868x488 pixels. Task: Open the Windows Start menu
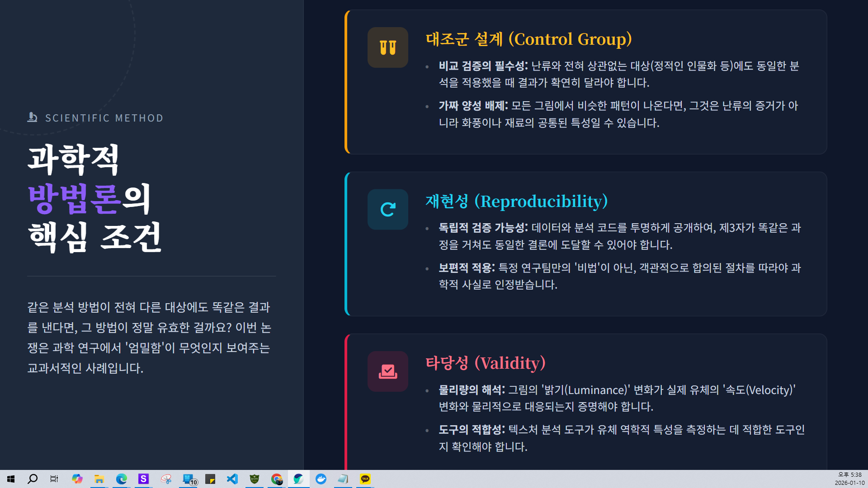(x=11, y=479)
